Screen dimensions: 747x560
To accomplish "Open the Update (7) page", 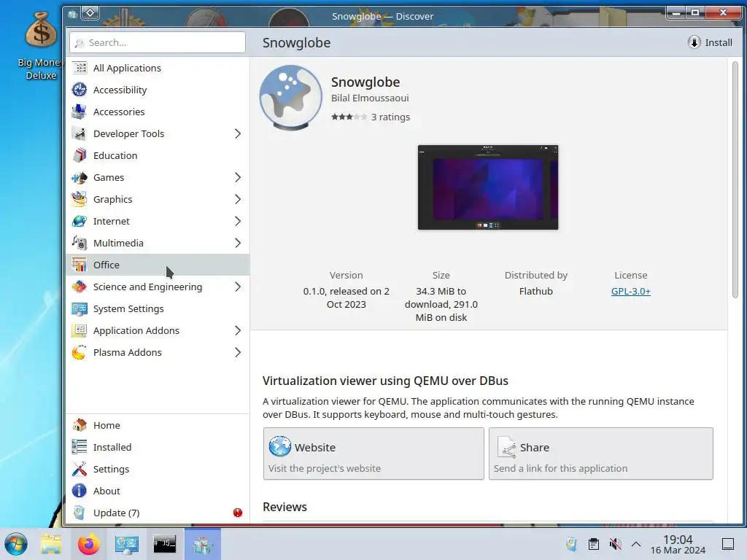I will [158, 513].
